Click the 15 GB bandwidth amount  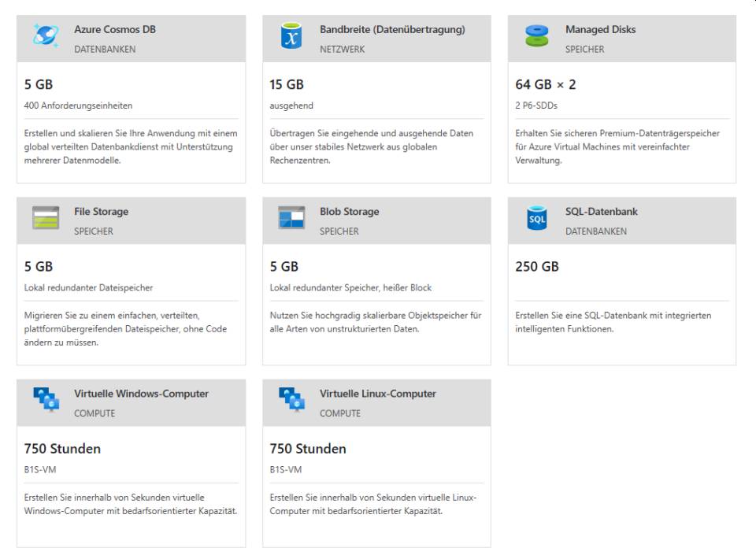pos(287,85)
